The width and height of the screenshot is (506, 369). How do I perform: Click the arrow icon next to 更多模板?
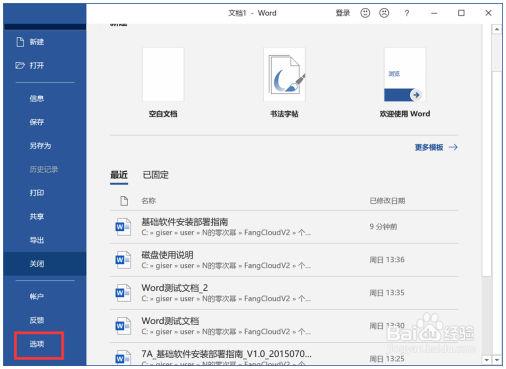click(453, 147)
